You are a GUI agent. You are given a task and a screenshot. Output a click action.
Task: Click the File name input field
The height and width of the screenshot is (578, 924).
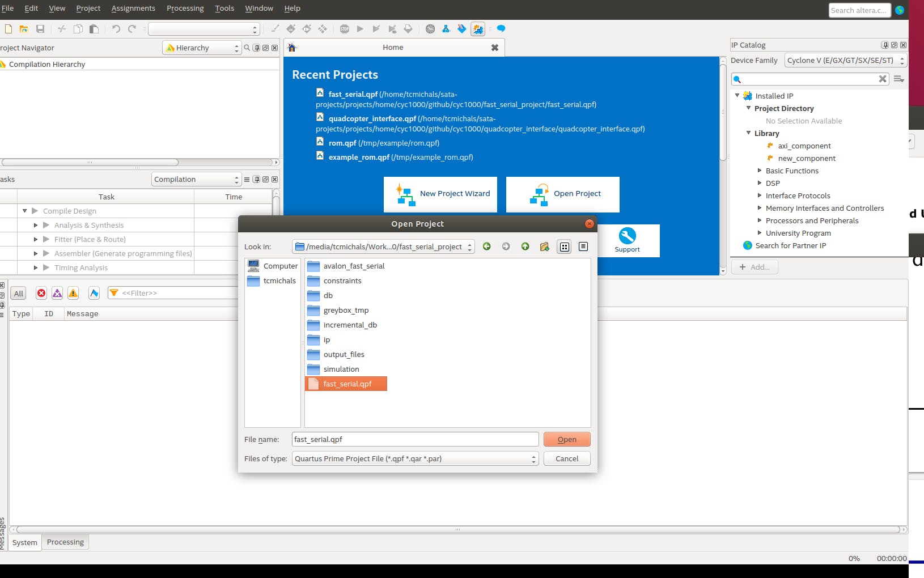coord(415,440)
